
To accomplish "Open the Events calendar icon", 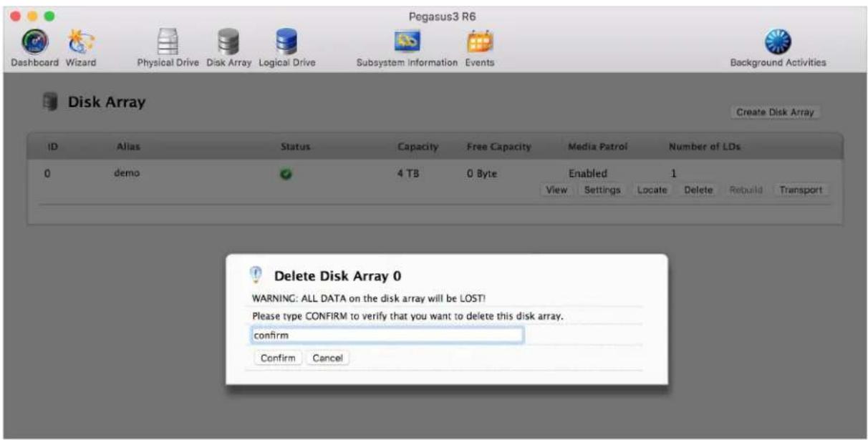I will [480, 41].
